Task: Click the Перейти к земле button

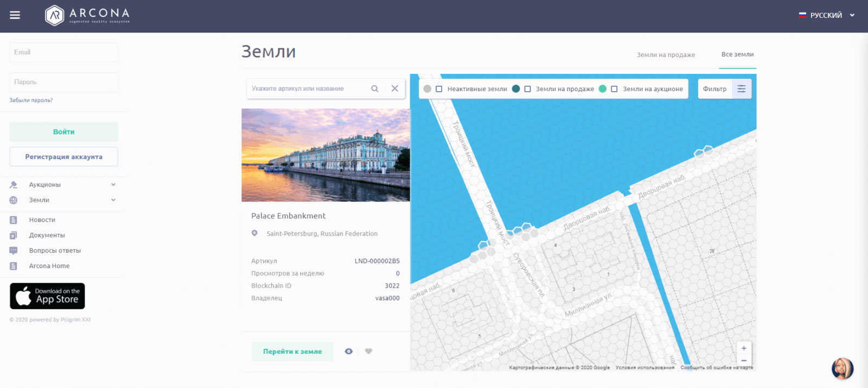Action: click(292, 352)
